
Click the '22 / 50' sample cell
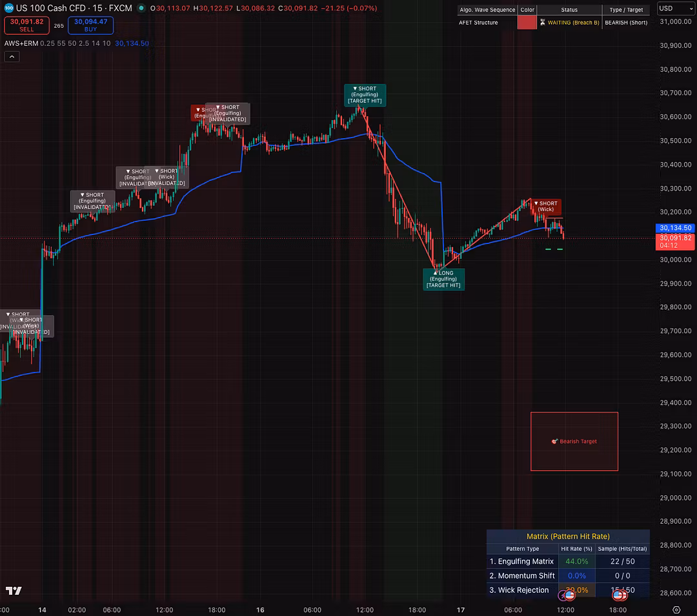click(622, 562)
